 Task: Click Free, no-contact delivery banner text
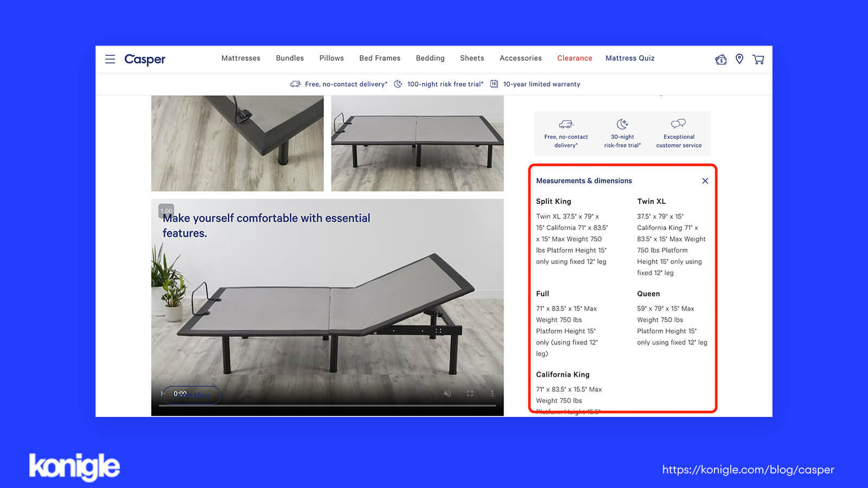(346, 84)
